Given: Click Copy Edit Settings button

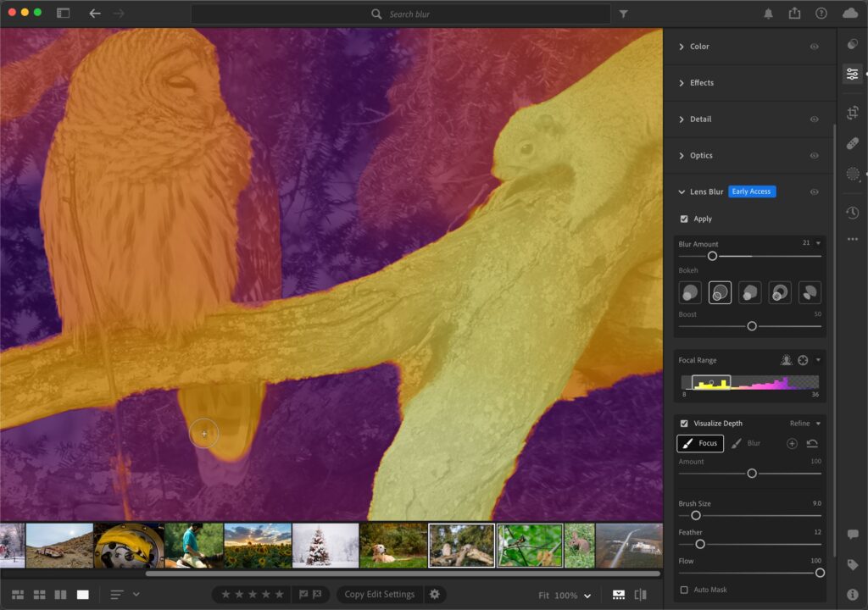Looking at the screenshot, I should click(x=379, y=594).
